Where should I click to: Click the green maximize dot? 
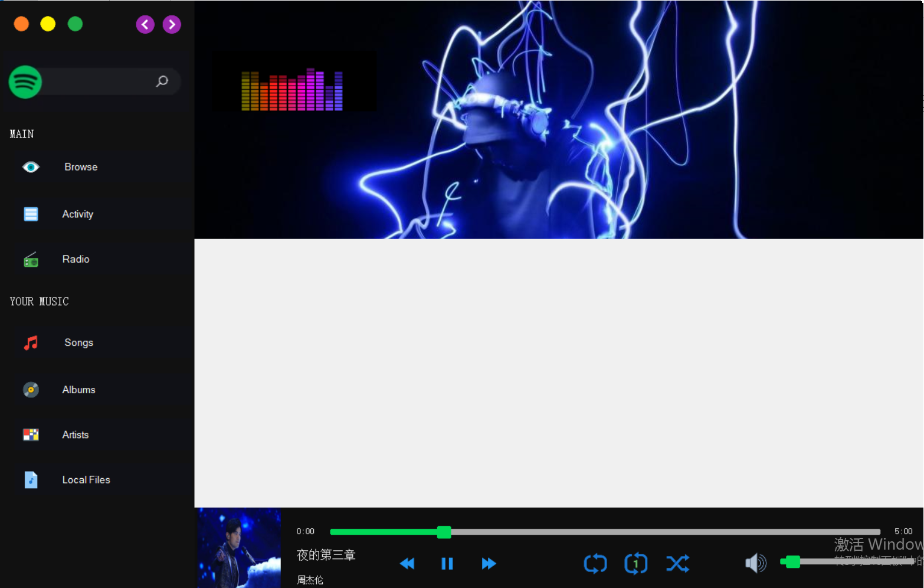pos(75,24)
